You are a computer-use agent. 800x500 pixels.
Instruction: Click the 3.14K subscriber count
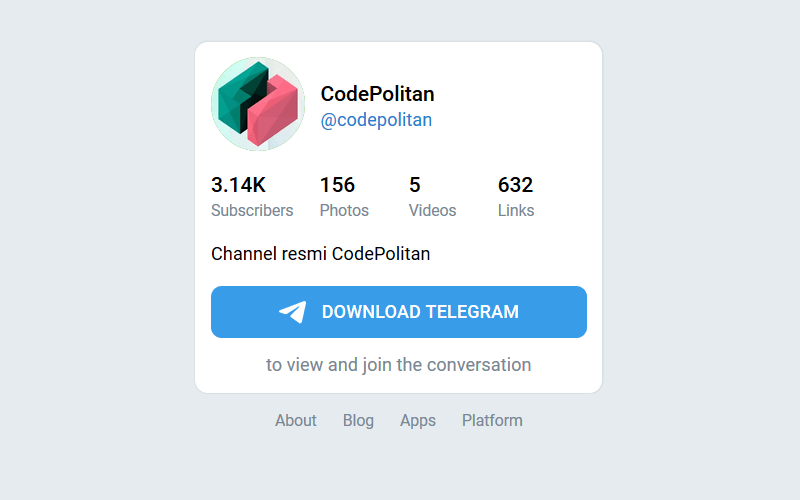(x=238, y=185)
